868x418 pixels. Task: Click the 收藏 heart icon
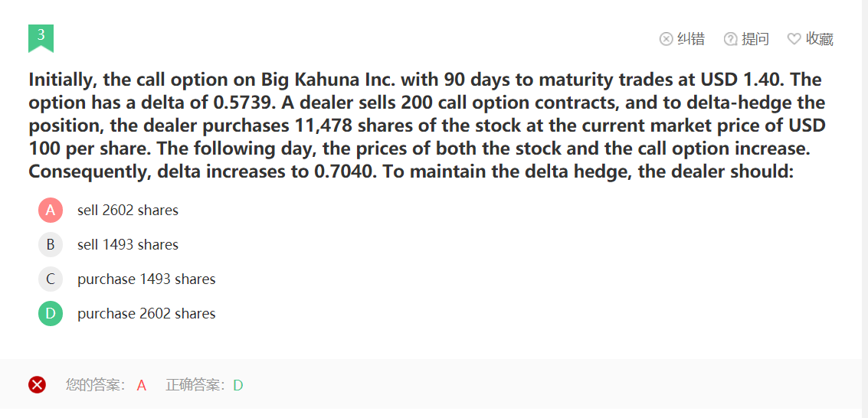tap(794, 39)
